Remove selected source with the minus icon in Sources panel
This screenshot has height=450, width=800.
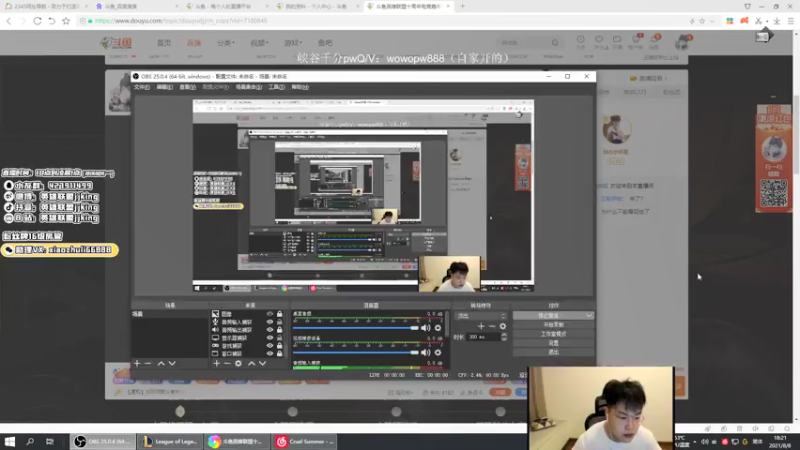227,363
